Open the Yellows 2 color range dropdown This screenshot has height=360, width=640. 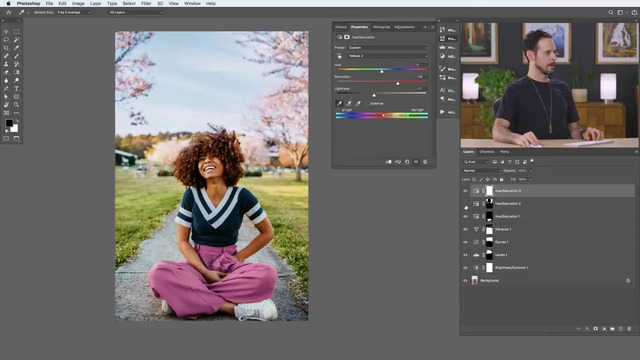coord(388,56)
